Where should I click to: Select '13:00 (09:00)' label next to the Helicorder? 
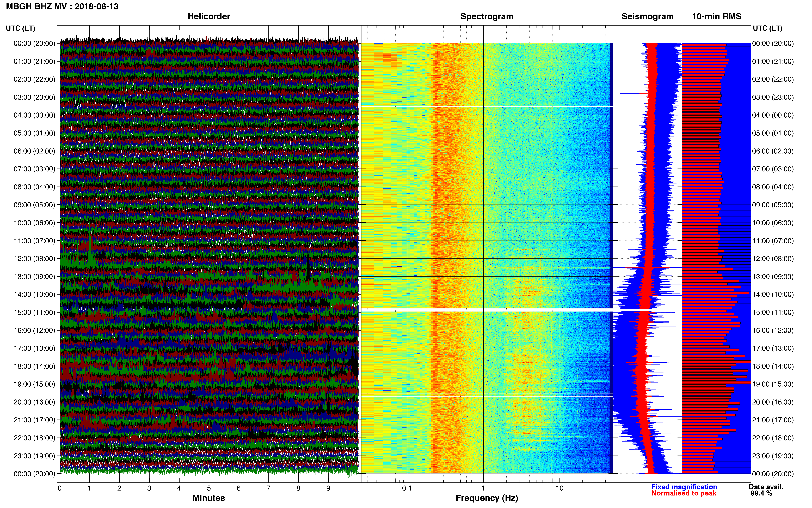[x=34, y=277]
